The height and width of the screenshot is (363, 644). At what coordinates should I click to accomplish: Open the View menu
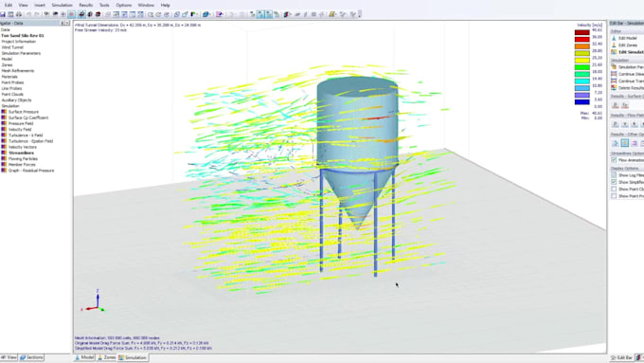click(24, 6)
